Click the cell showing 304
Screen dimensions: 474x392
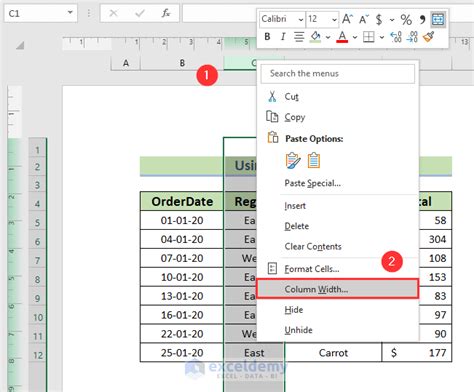pos(435,239)
